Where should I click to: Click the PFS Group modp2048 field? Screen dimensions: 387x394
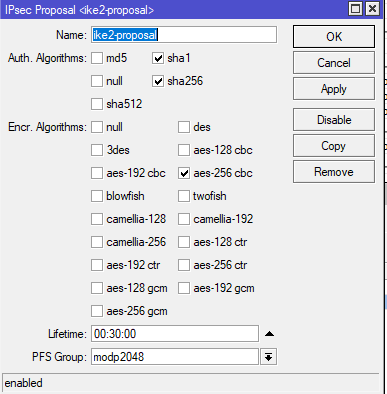(175, 357)
